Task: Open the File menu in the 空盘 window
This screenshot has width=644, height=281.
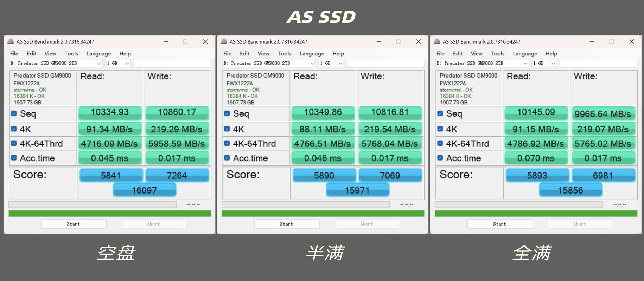Action: pos(14,54)
